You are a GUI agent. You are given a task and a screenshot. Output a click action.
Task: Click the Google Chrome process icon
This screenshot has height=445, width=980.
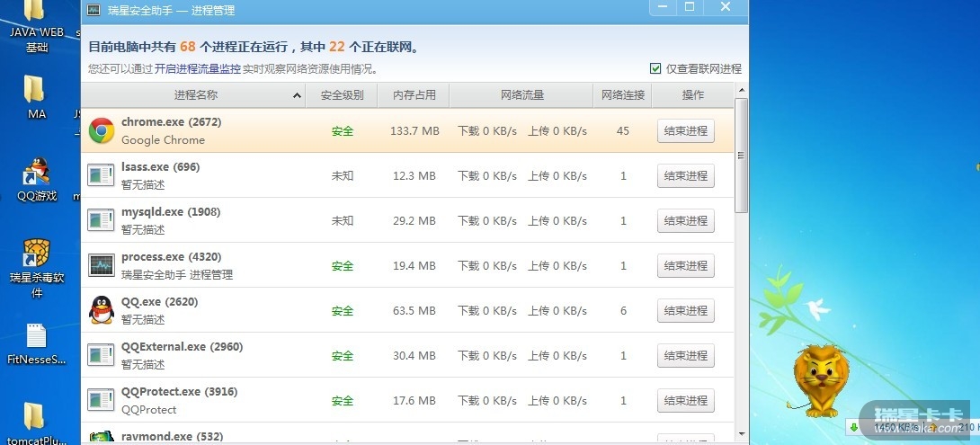[x=101, y=131]
